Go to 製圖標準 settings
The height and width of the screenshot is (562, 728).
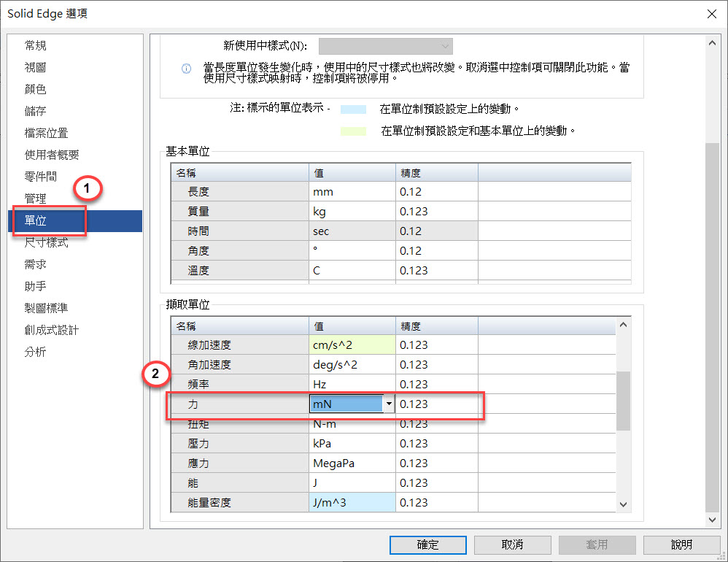46,308
